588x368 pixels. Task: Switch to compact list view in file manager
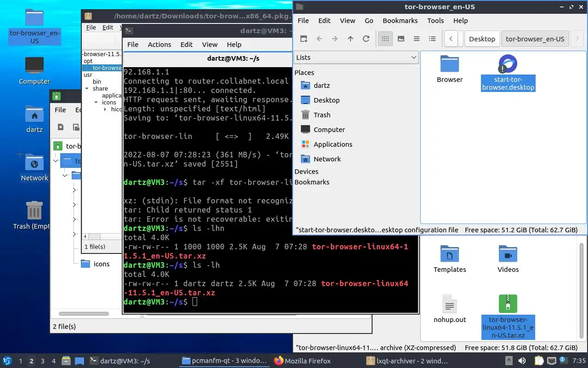coord(417,39)
